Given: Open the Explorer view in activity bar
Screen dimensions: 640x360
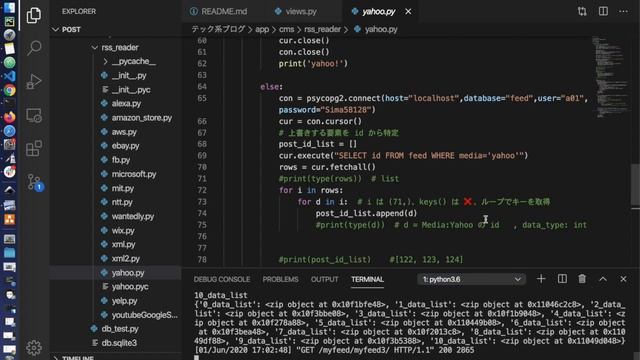Looking at the screenshot, I should tap(33, 16).
